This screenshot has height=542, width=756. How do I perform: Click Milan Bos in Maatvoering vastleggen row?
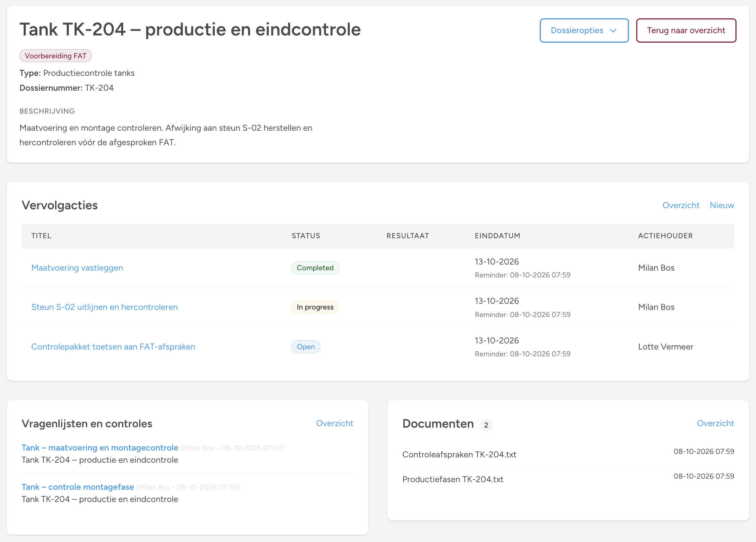click(x=656, y=268)
